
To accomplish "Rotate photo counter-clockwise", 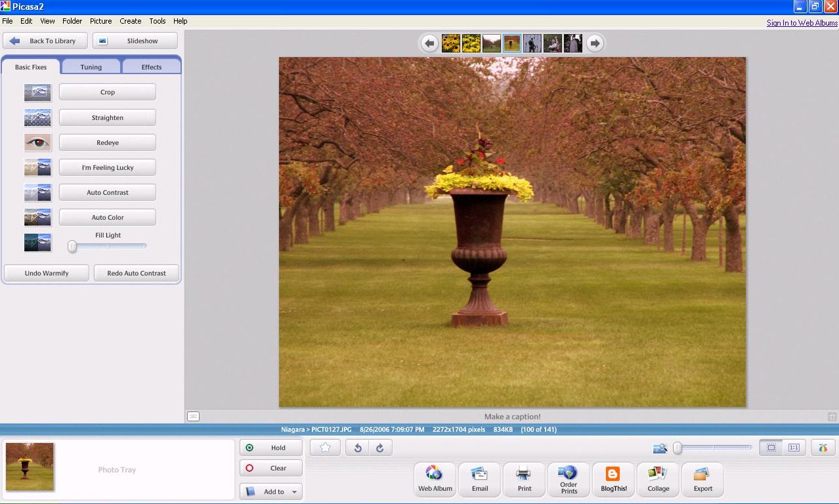I will pos(358,448).
